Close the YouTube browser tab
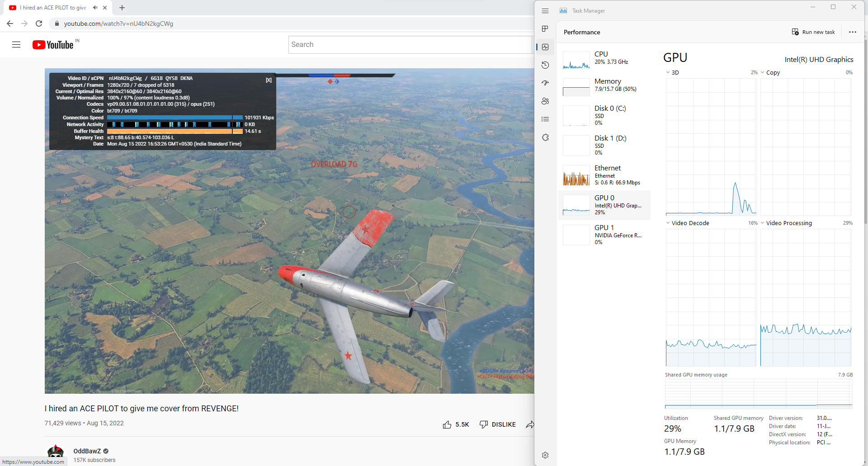Screen dimensions: 868x466 point(105,8)
